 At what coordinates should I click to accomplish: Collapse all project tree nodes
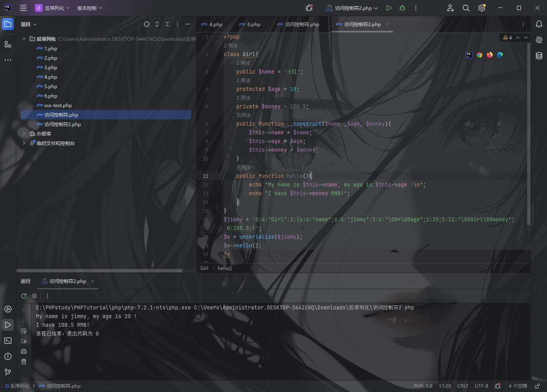[167, 24]
